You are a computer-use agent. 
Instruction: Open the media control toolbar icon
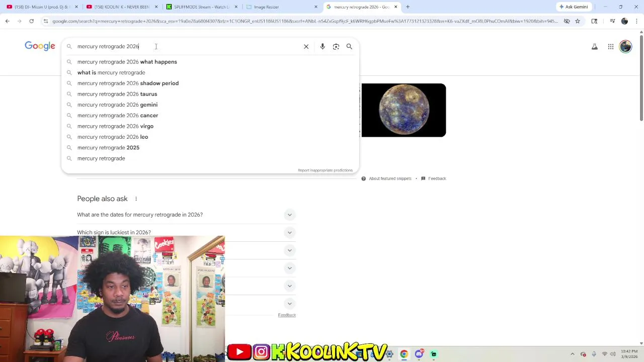point(612,21)
